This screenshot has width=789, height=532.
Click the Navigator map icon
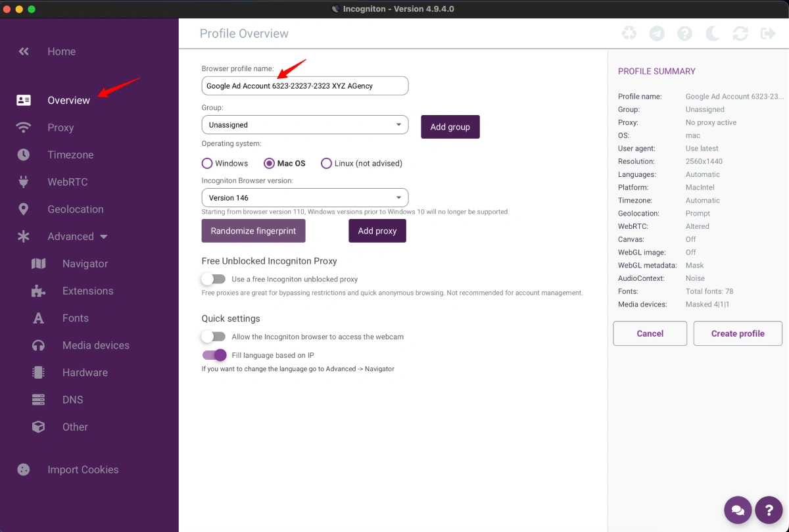pyautogui.click(x=39, y=264)
